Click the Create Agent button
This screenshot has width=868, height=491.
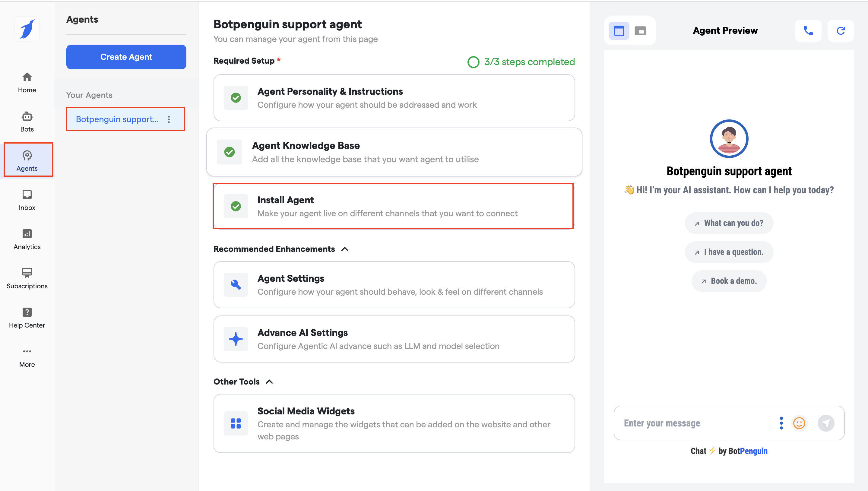pyautogui.click(x=126, y=57)
